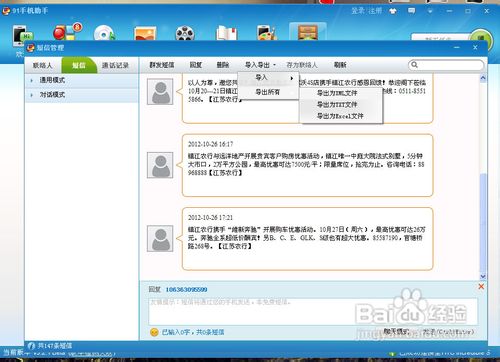Viewport: 500px width, 362px height.
Task: Click the feedback message icon in title bar
Action: pos(412,11)
